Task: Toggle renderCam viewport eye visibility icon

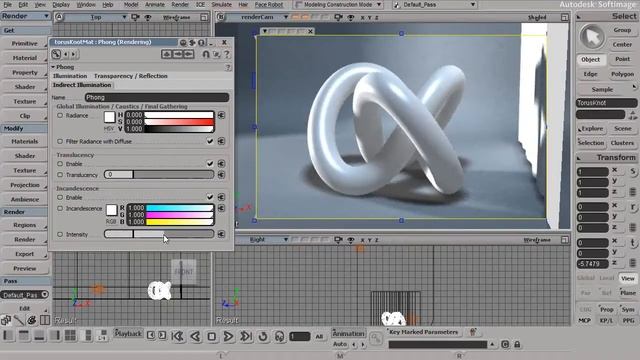Action: 351,18
